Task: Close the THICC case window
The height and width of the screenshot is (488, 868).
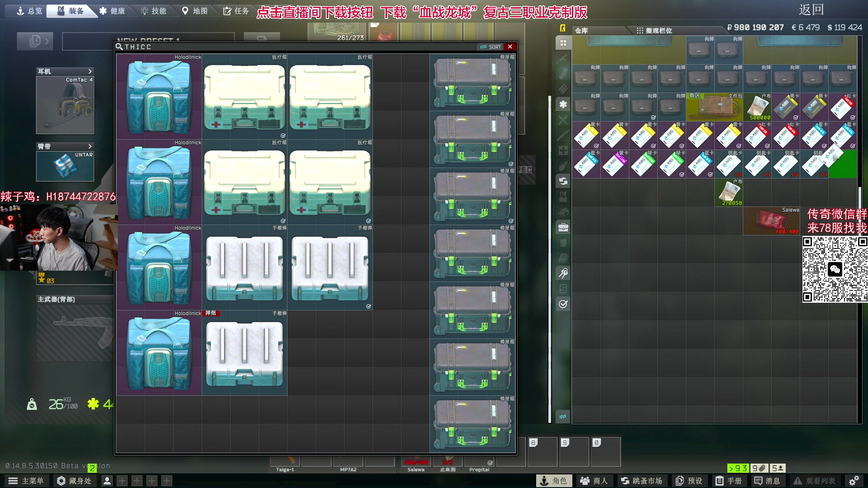Action: (x=510, y=47)
